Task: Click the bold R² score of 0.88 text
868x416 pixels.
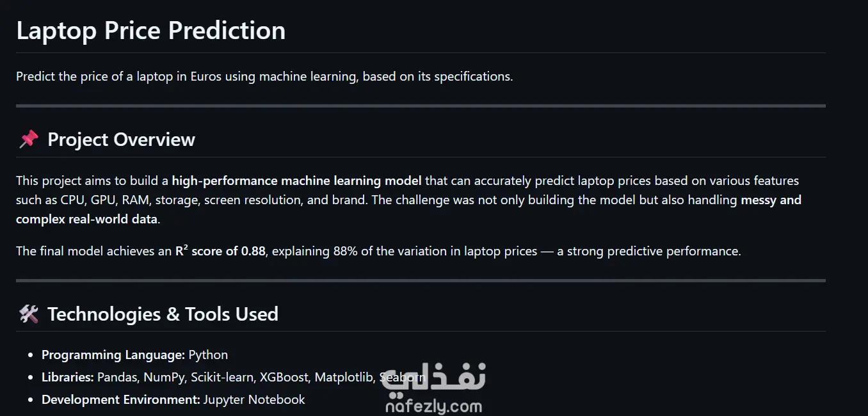Action: click(220, 251)
